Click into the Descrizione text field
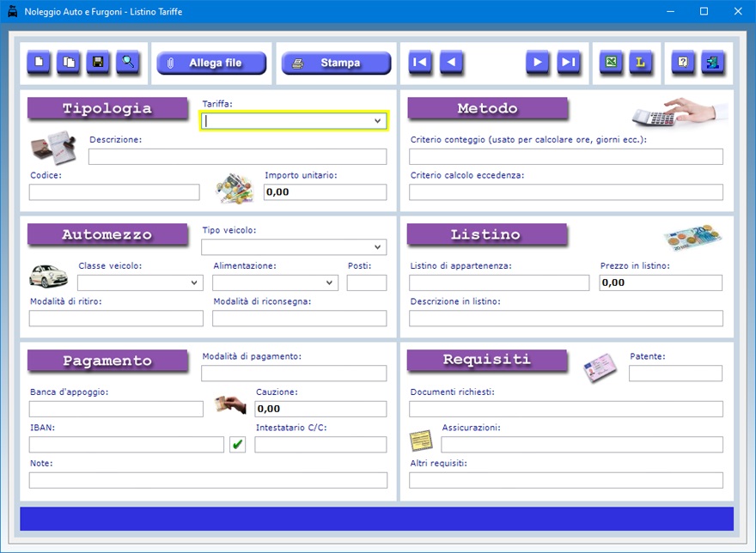The image size is (756, 553). click(x=237, y=156)
